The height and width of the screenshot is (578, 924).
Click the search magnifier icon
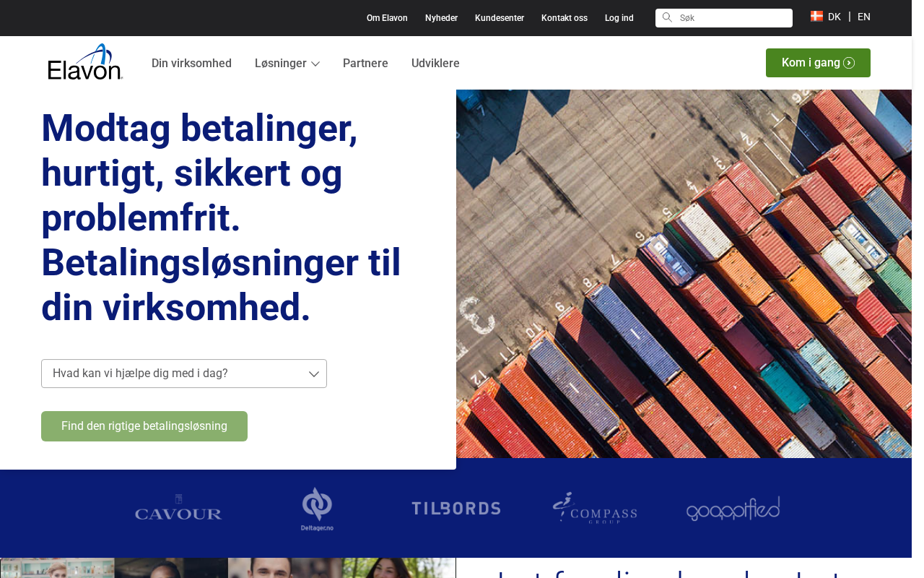tap(667, 17)
